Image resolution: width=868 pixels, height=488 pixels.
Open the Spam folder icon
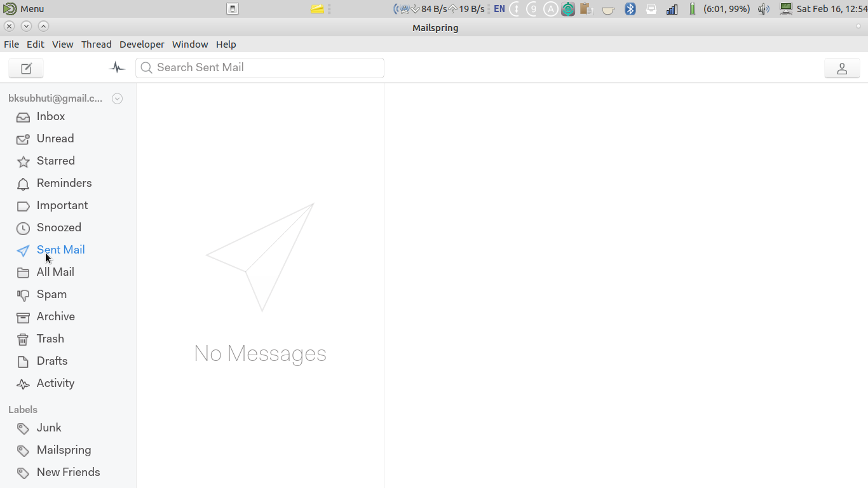pyautogui.click(x=23, y=294)
